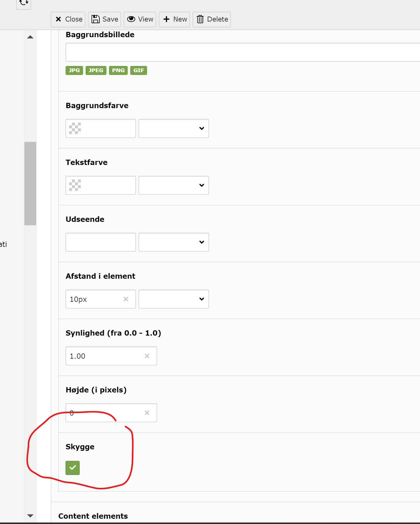Uncheck the Skygge checkbox
This screenshot has height=524, width=420.
(72, 468)
